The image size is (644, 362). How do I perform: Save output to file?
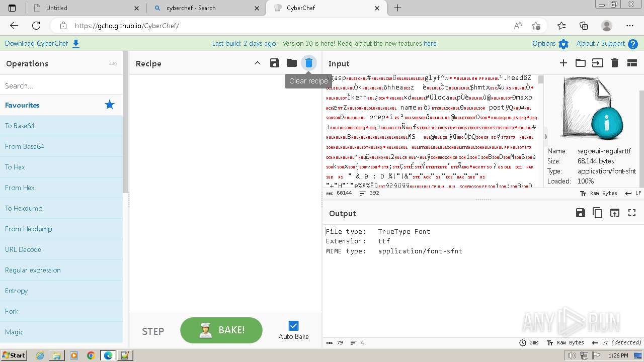580,213
